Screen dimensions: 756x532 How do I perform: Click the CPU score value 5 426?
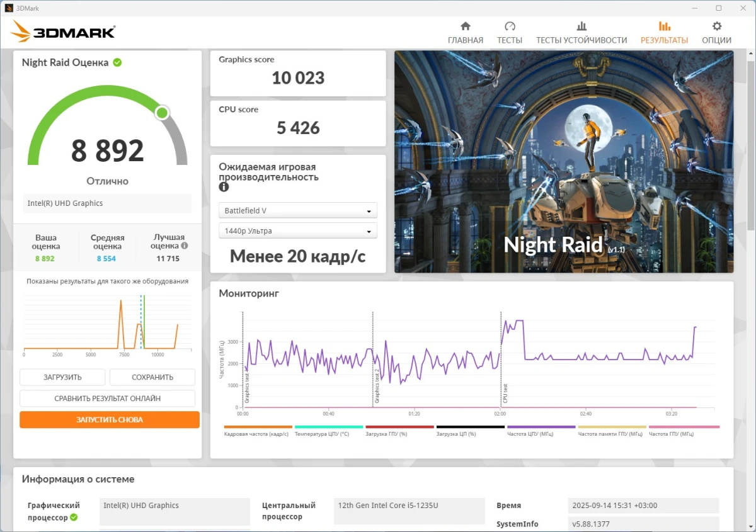tap(298, 128)
